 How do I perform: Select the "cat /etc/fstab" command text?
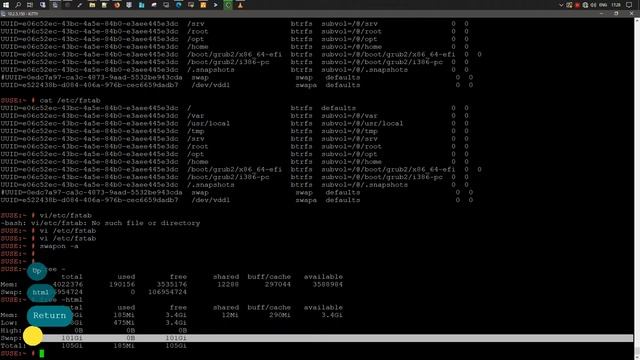click(x=70, y=100)
